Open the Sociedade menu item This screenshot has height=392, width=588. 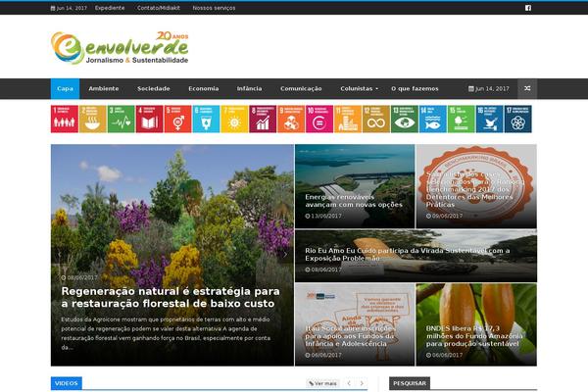coord(154,89)
